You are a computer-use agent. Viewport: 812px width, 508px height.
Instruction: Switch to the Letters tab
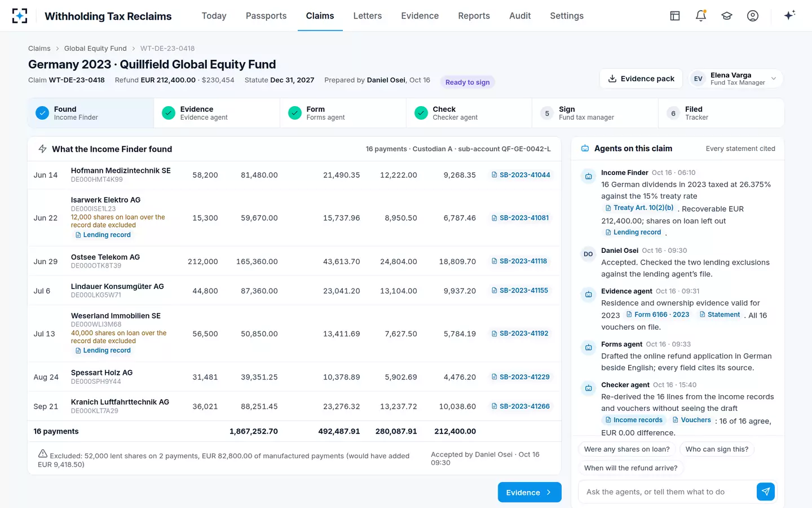pos(368,16)
